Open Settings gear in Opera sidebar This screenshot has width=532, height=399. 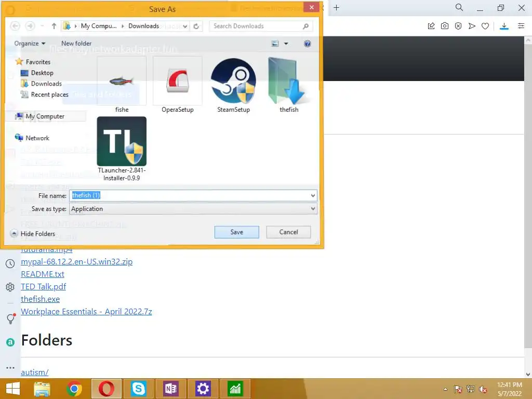[10, 287]
